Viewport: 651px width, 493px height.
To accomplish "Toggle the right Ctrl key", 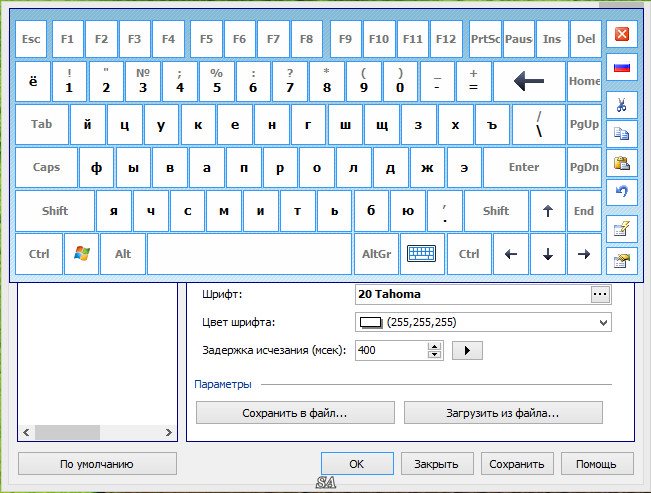I will pyautogui.click(x=469, y=254).
